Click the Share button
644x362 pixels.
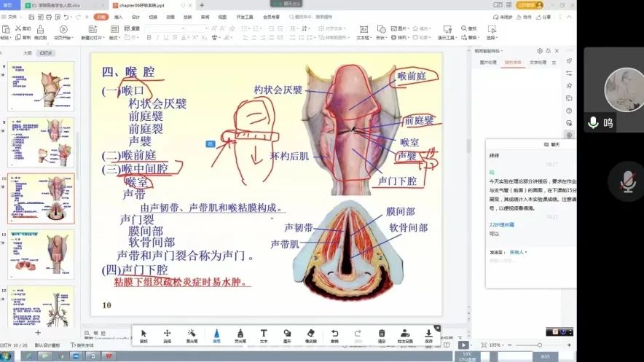543,17
